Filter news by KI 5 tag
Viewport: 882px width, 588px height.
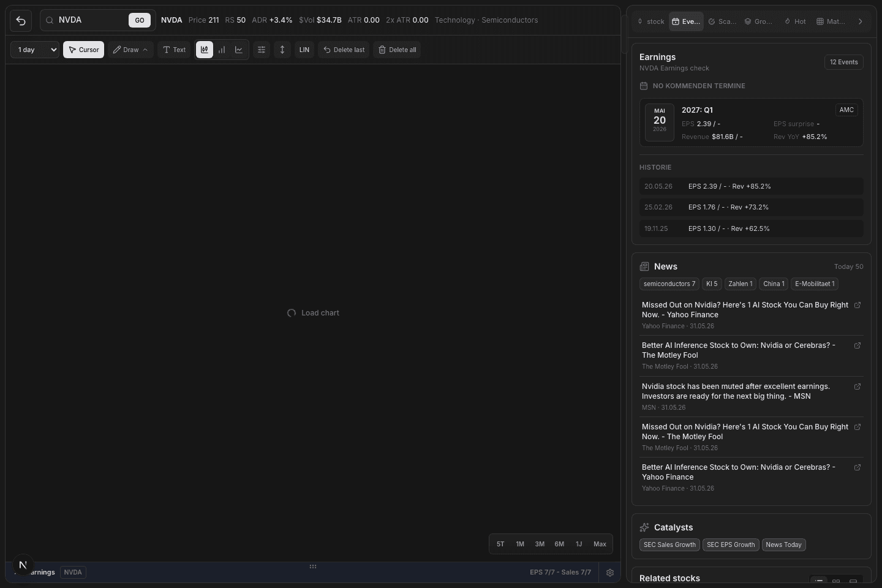[712, 284]
